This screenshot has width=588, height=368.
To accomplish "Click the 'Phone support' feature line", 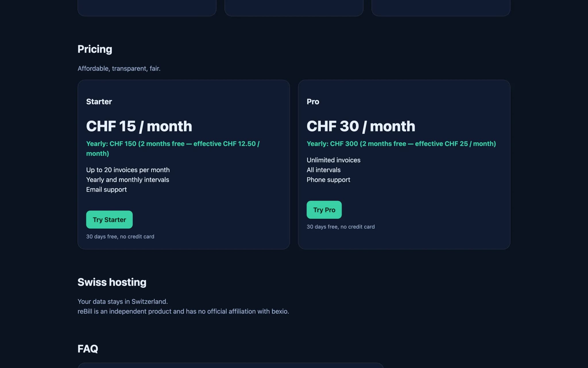I will 328,180.
